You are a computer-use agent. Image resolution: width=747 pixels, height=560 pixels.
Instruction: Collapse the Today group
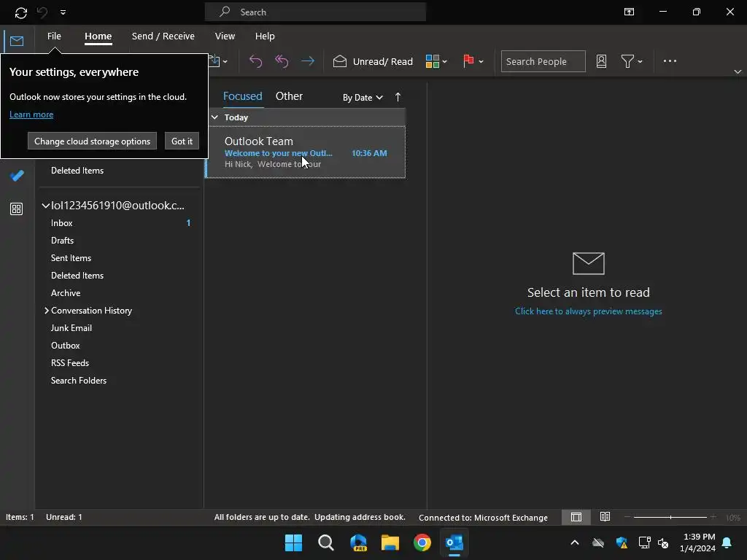(214, 117)
